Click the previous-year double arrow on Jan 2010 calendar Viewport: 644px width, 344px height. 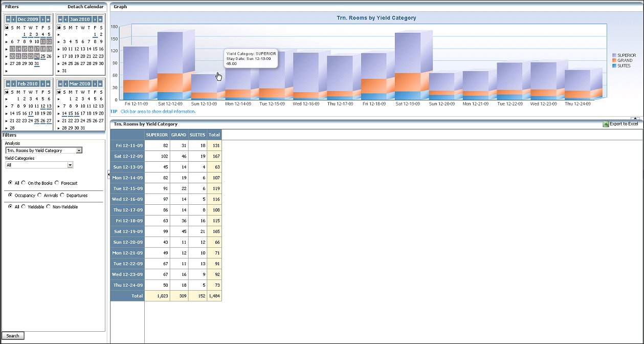click(60, 19)
